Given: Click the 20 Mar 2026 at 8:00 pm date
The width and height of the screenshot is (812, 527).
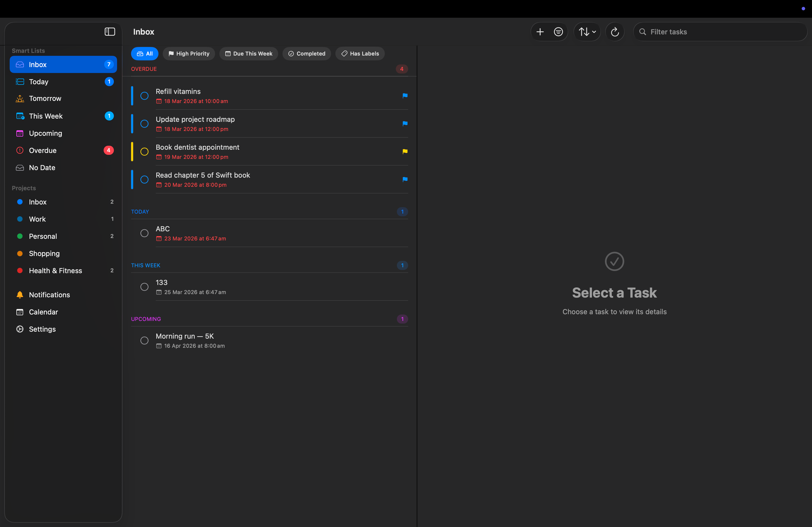Looking at the screenshot, I should click(x=195, y=185).
